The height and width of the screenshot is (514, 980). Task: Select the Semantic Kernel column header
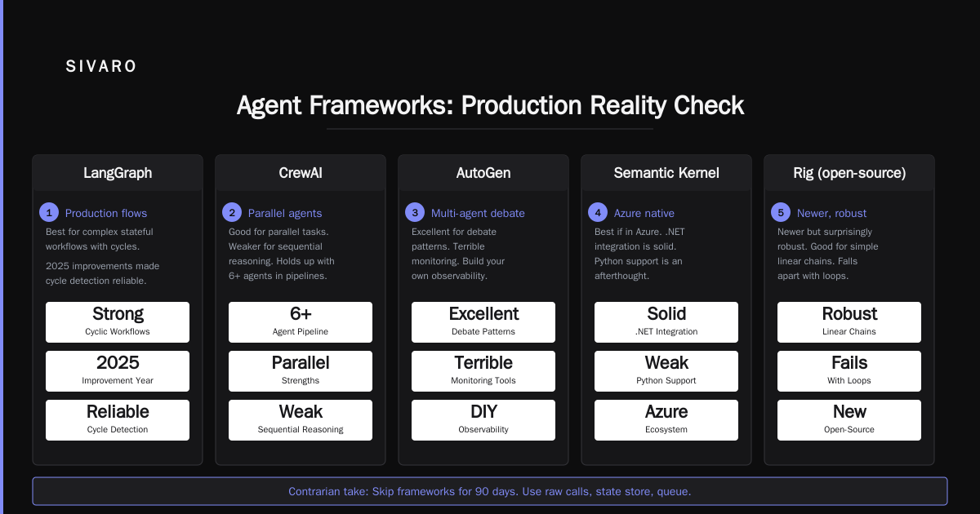(x=666, y=173)
